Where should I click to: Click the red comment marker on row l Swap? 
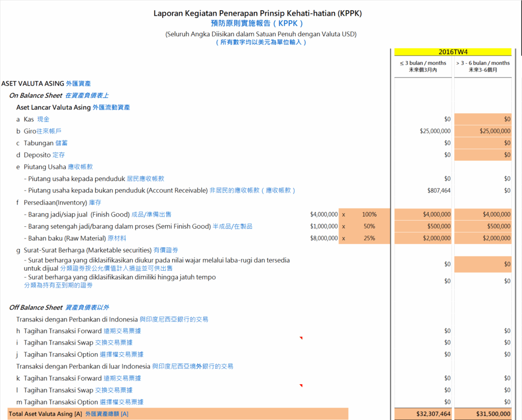click(301, 386)
